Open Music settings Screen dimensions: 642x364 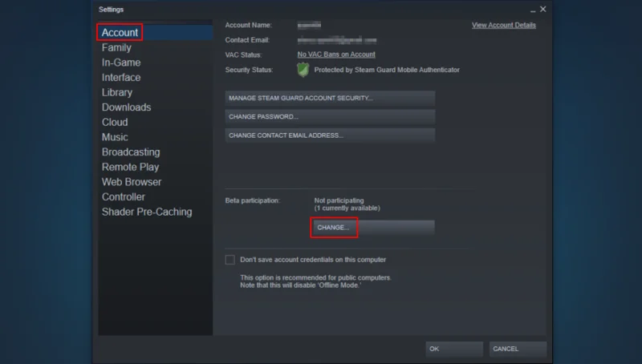115,137
